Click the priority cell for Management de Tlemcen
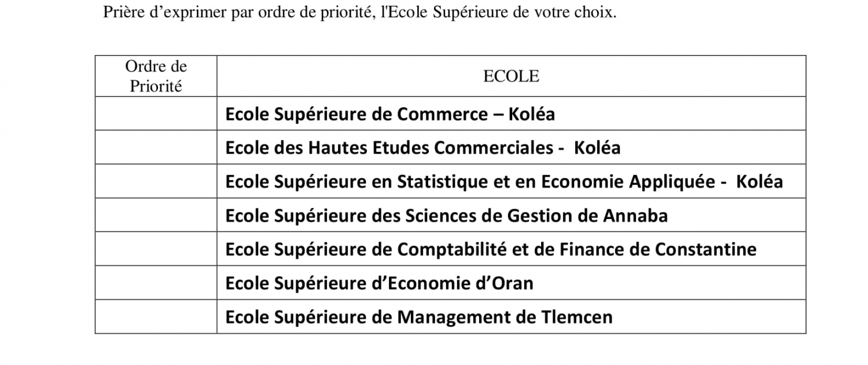This screenshot has height=365, width=868. (156, 317)
